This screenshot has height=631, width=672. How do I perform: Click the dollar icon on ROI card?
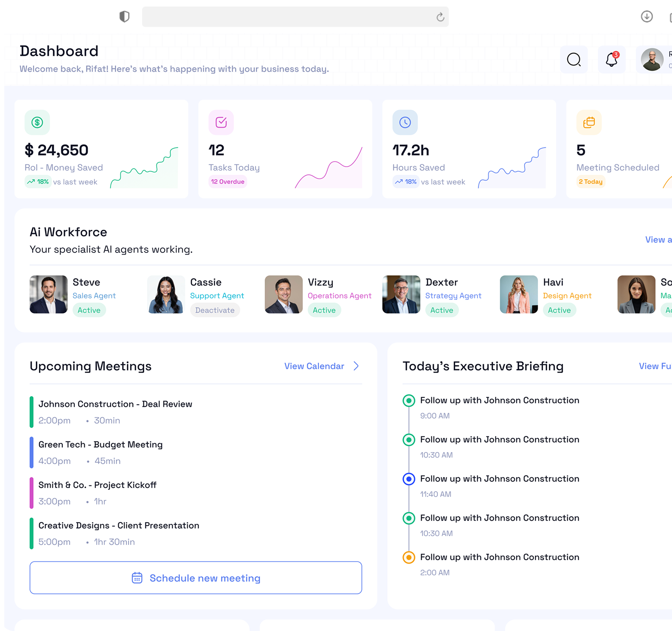pos(37,122)
